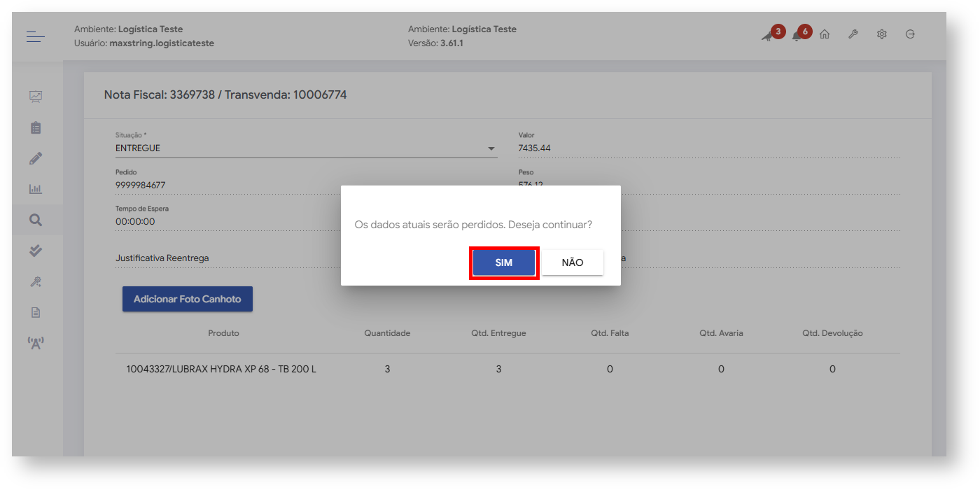Screen dimensions: 980x490
Task: Click the Versão 3.61.1 text
Action: tap(435, 43)
